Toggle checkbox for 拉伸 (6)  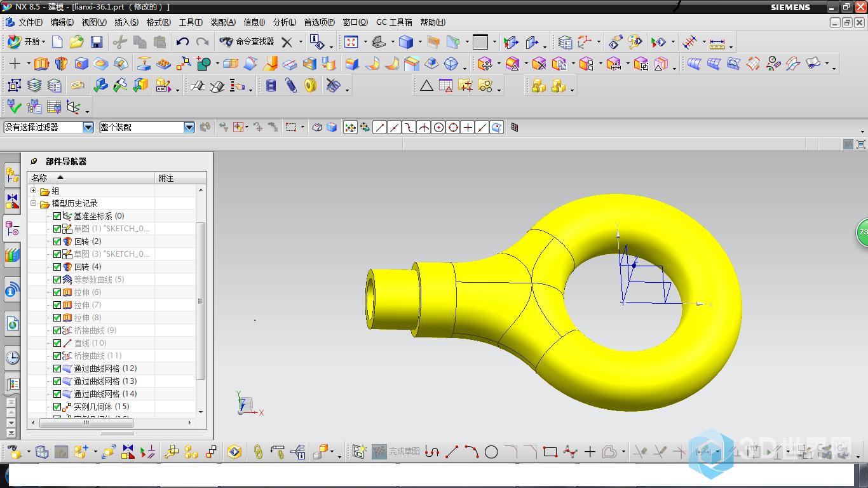click(x=57, y=292)
